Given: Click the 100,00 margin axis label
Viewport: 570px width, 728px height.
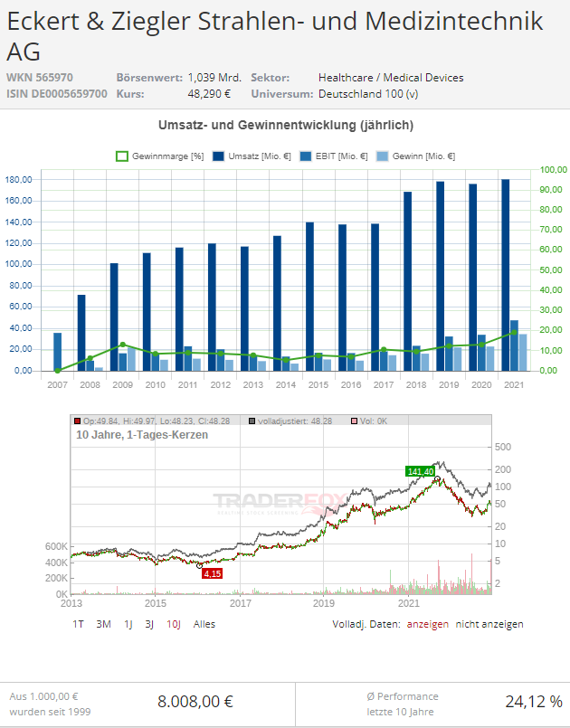Looking at the screenshot, I should tap(554, 170).
